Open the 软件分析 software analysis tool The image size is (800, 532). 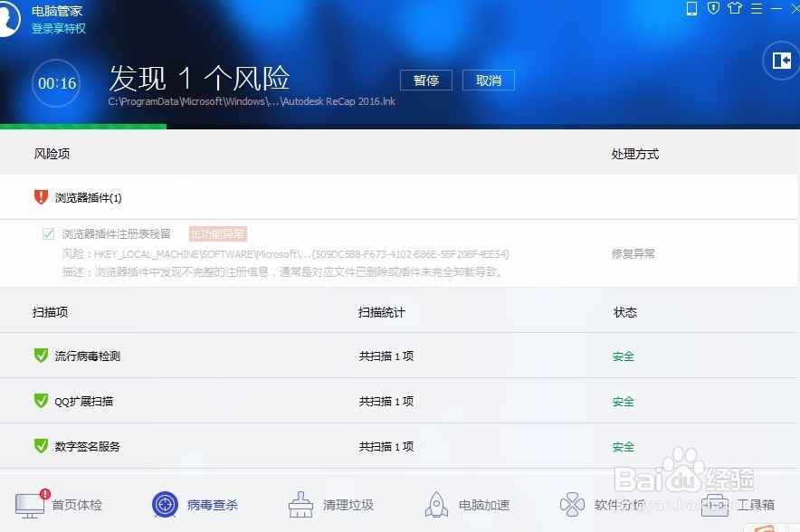[x=572, y=504]
